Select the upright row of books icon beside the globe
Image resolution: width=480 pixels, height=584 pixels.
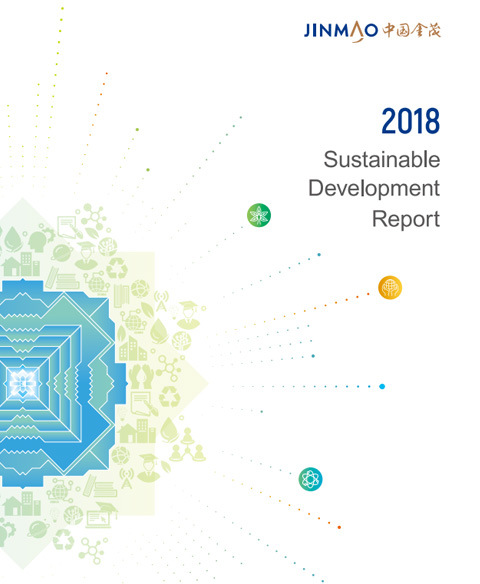tap(121, 295)
